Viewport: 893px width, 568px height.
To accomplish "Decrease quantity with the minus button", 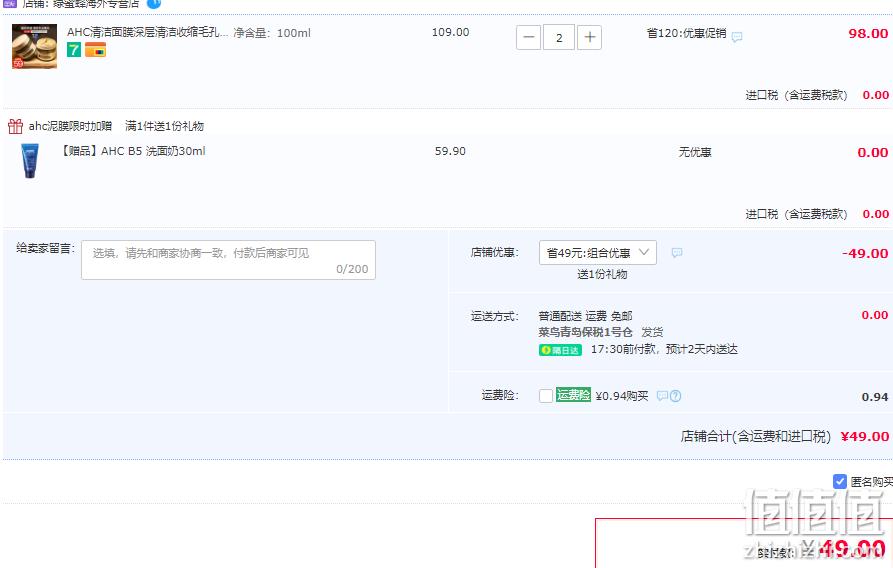I will [x=529, y=38].
